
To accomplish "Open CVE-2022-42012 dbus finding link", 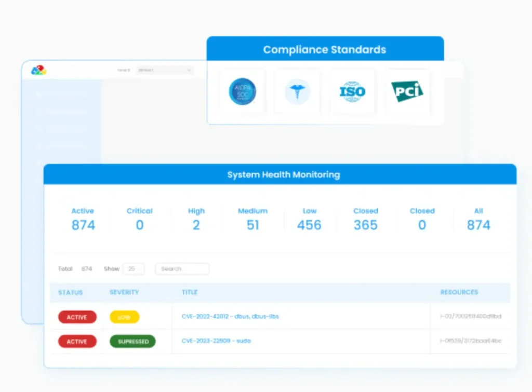I will point(230,316).
